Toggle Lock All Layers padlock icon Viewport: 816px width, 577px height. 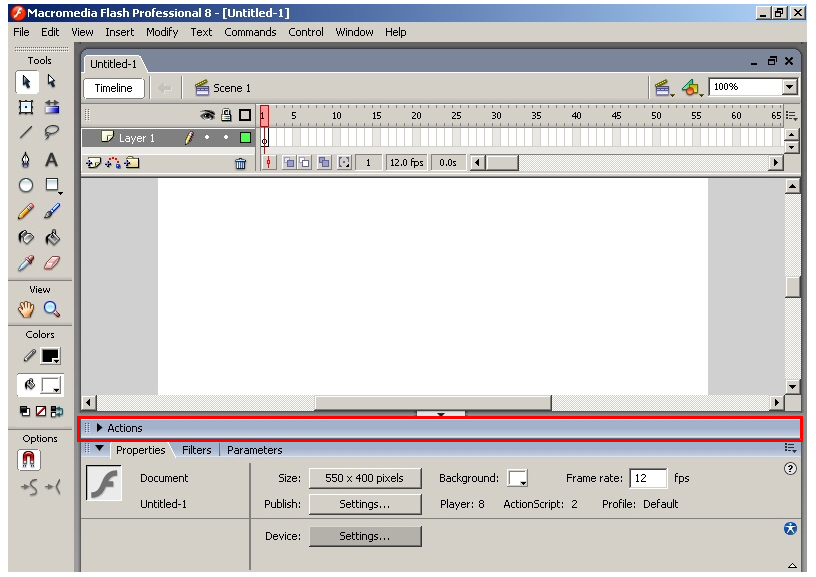(226, 115)
